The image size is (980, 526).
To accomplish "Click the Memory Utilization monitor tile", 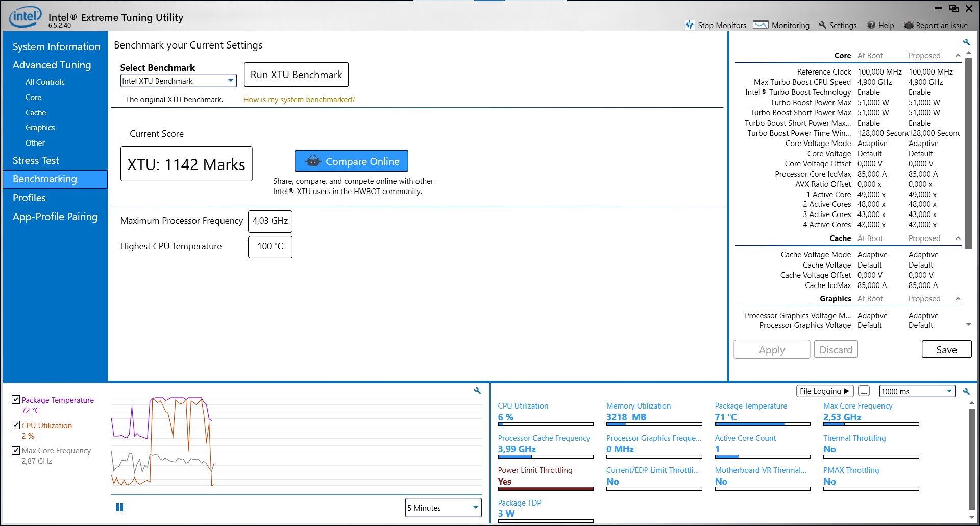I will pos(654,415).
